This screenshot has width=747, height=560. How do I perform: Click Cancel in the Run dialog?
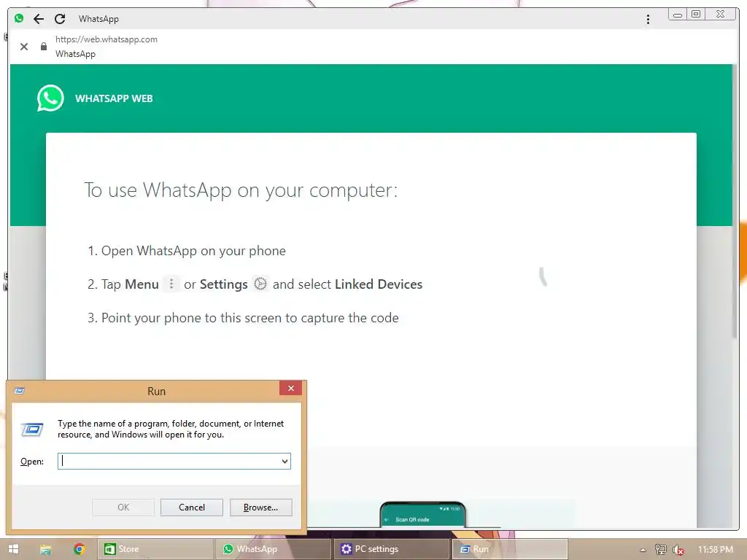click(x=192, y=507)
